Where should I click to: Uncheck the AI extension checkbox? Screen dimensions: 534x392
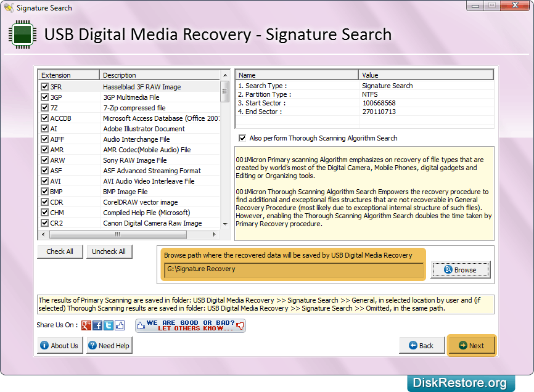pos(44,129)
